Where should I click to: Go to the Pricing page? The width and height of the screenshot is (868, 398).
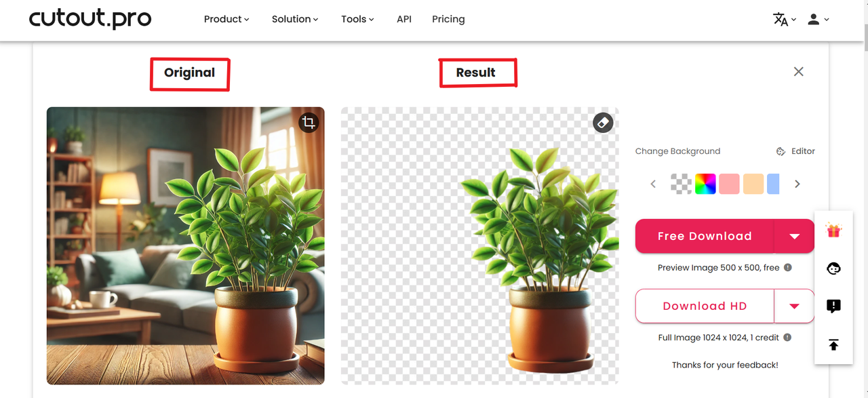pos(448,19)
